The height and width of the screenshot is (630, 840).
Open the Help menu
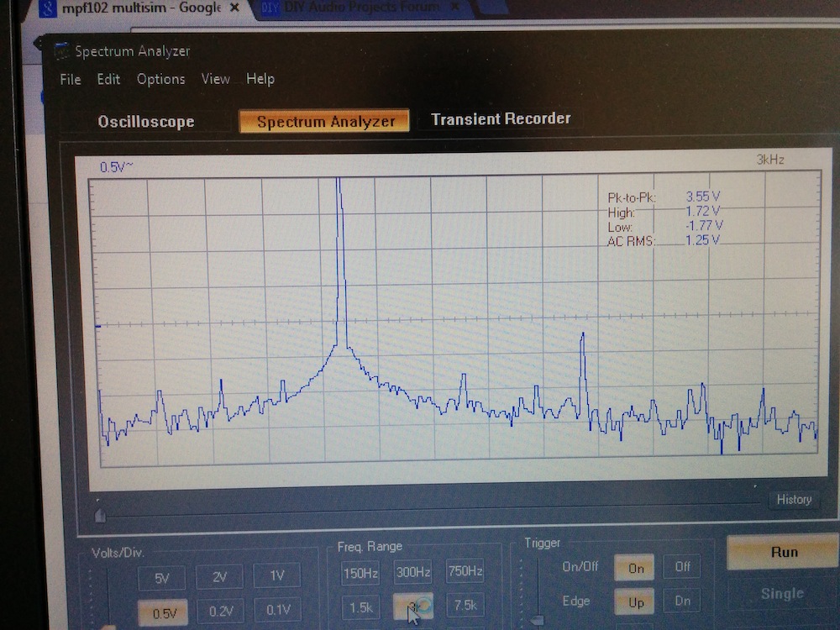[x=260, y=79]
